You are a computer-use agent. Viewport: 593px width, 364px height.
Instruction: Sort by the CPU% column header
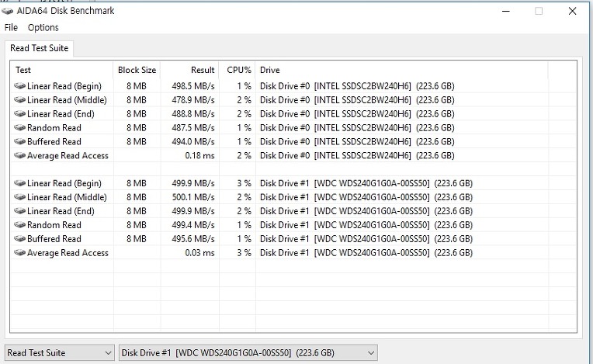(238, 71)
